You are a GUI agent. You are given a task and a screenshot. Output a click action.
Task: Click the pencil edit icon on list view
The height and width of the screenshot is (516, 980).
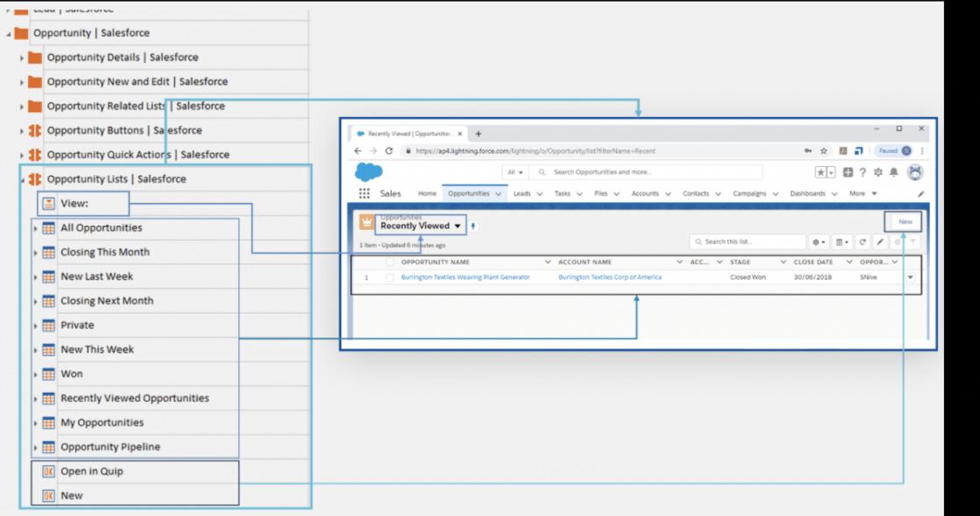[879, 241]
